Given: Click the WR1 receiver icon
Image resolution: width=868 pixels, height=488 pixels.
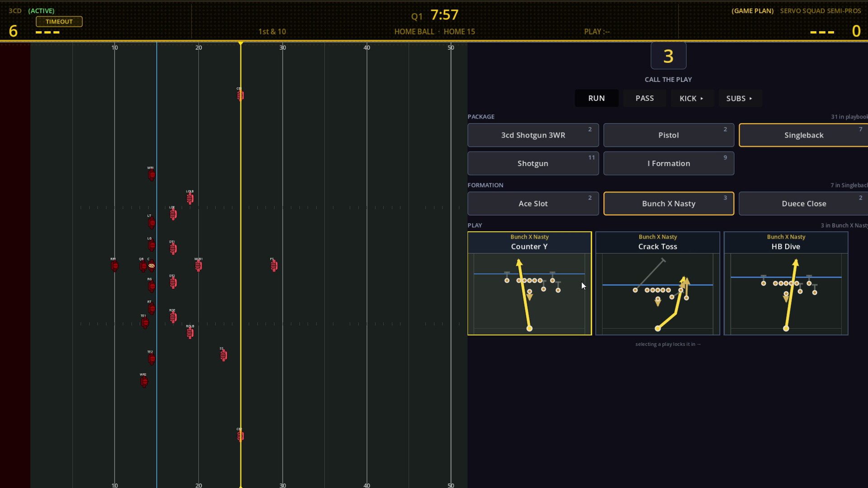Looking at the screenshot, I should [151, 175].
